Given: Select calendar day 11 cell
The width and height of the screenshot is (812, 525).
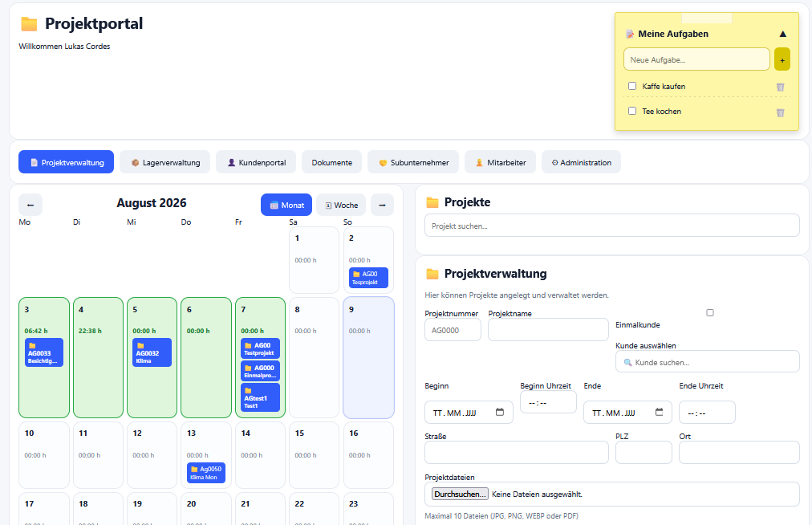Looking at the screenshot, I should click(98, 455).
